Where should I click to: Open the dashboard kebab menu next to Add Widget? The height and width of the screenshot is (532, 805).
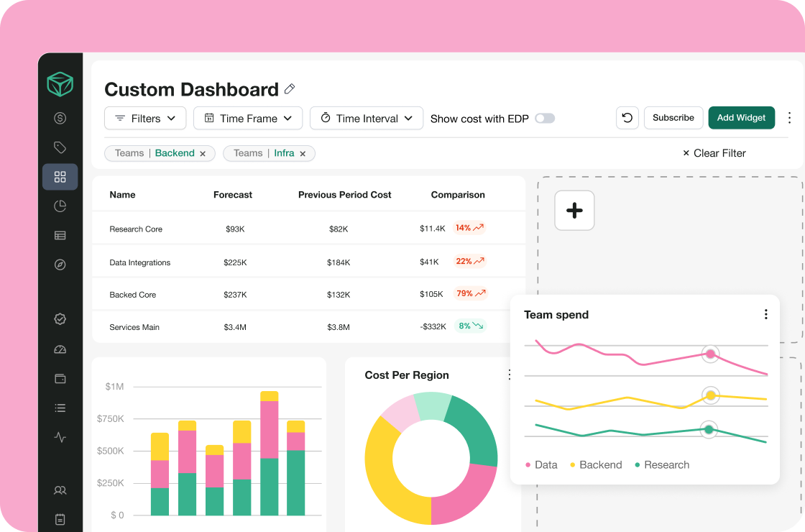(x=789, y=118)
